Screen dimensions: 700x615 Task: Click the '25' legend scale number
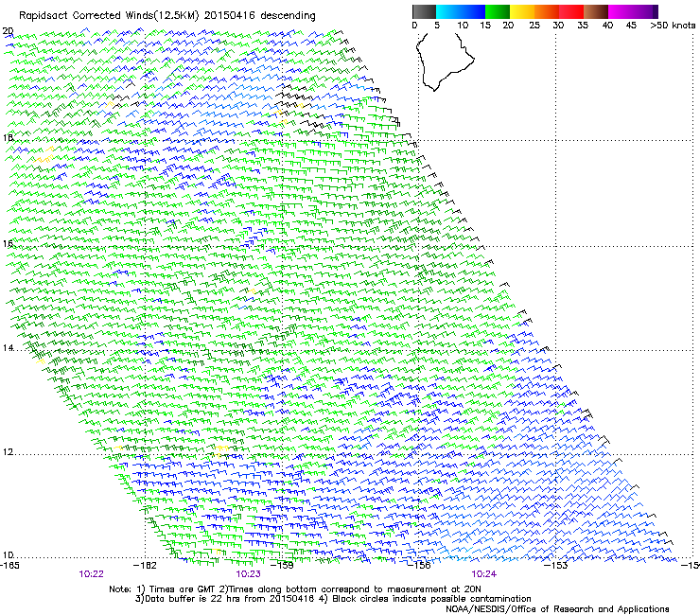pos(534,26)
